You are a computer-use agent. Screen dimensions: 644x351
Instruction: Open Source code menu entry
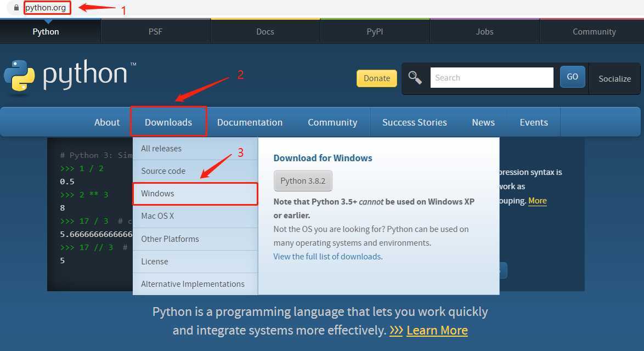coord(163,171)
